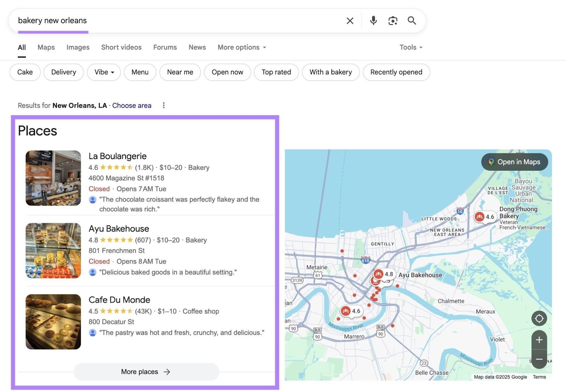Click the show-your-location icon on the map
566x392 pixels.
point(539,318)
